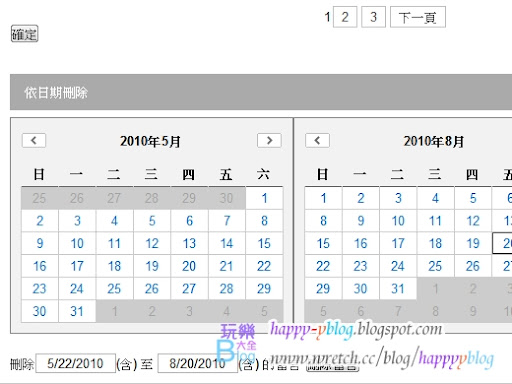Go to page 3 of the list
The height and width of the screenshot is (384, 512).
pyautogui.click(x=373, y=17)
